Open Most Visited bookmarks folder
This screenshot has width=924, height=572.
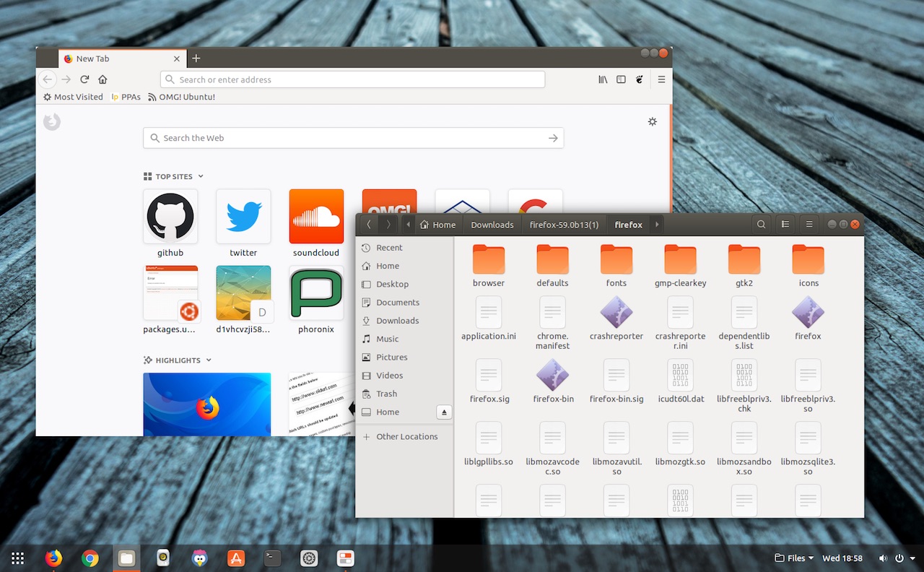tap(73, 97)
